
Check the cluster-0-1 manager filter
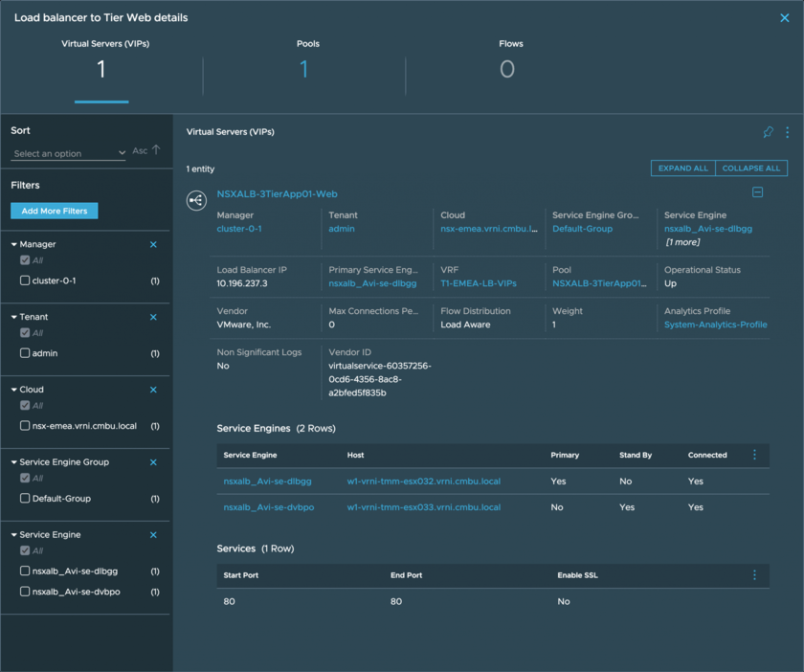tap(25, 281)
